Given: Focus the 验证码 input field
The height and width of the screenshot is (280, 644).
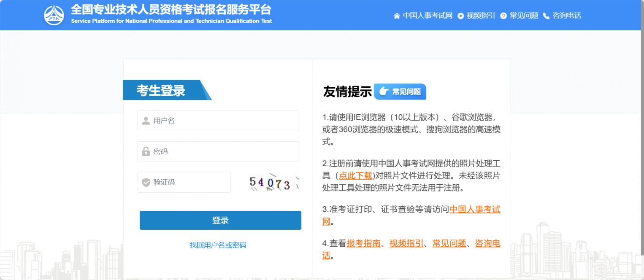Looking at the screenshot, I should pos(184,182).
